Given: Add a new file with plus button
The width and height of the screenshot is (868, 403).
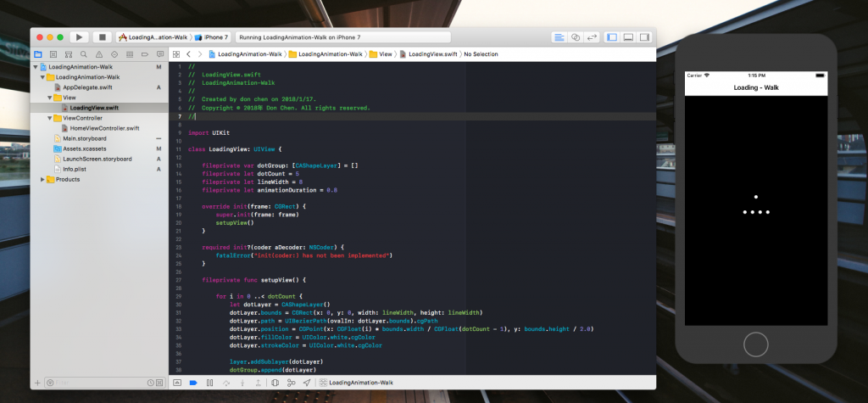Looking at the screenshot, I should point(37,383).
